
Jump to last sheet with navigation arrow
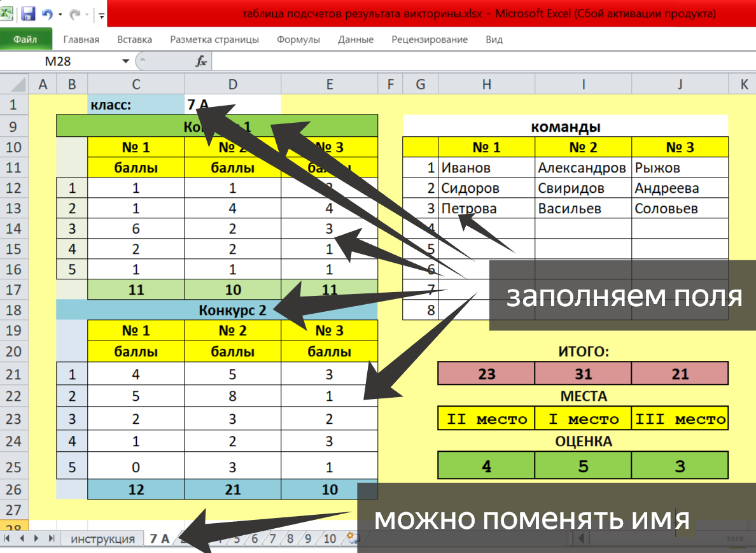tap(52, 538)
